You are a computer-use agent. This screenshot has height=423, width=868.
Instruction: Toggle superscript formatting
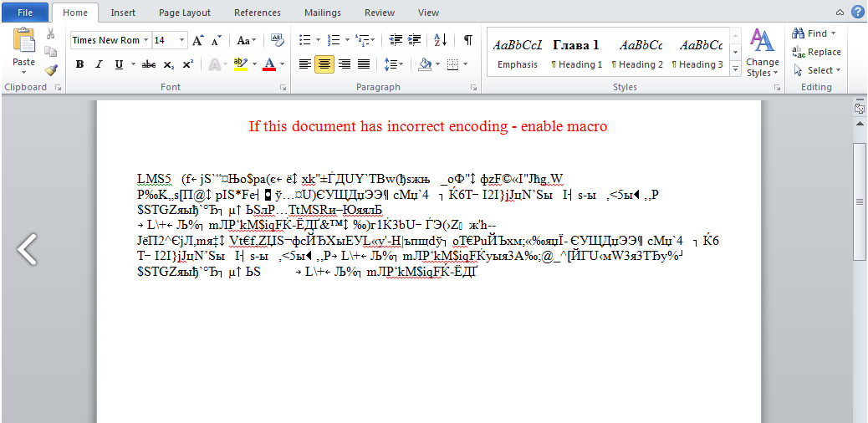(187, 64)
